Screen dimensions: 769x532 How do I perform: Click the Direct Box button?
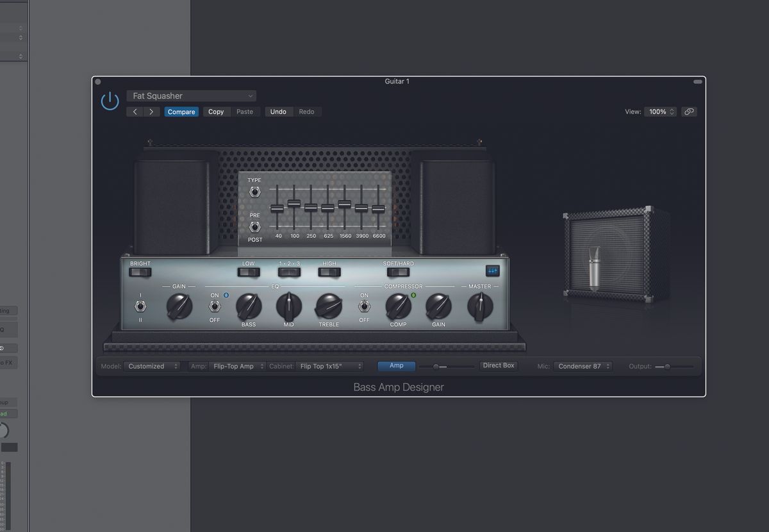[x=499, y=365]
